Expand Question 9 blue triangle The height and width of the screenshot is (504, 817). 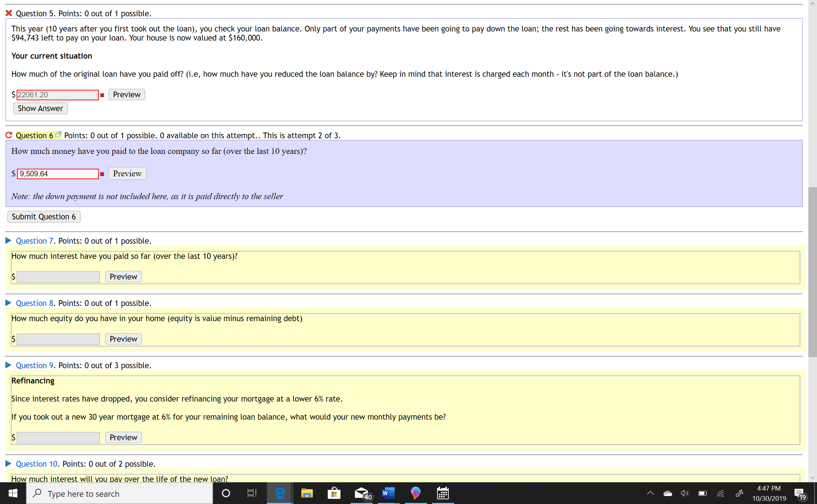(x=8, y=365)
